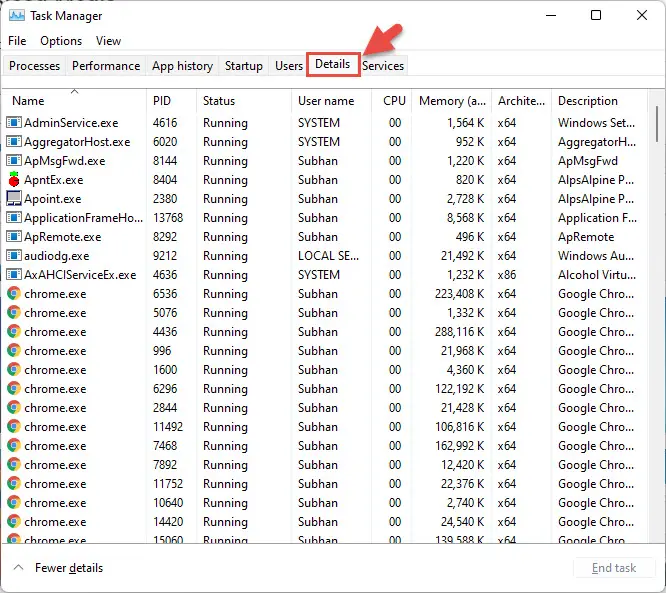
Task: Open the File menu
Action: click(17, 41)
